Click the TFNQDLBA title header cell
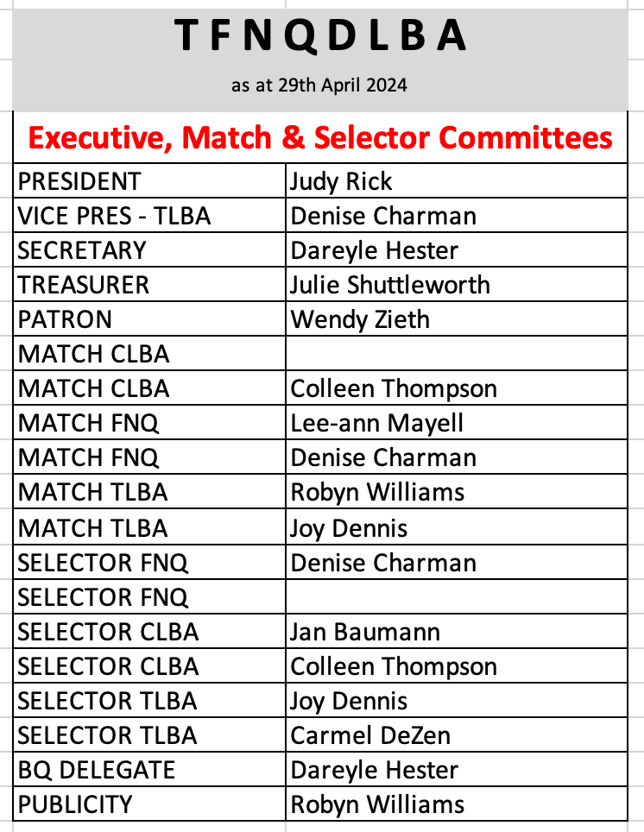The width and height of the screenshot is (644, 832). [320, 35]
